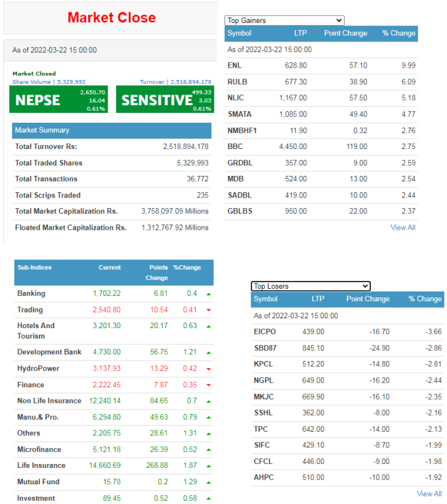
Task: Click ENL LTP value 628.80
Action: tap(296, 66)
